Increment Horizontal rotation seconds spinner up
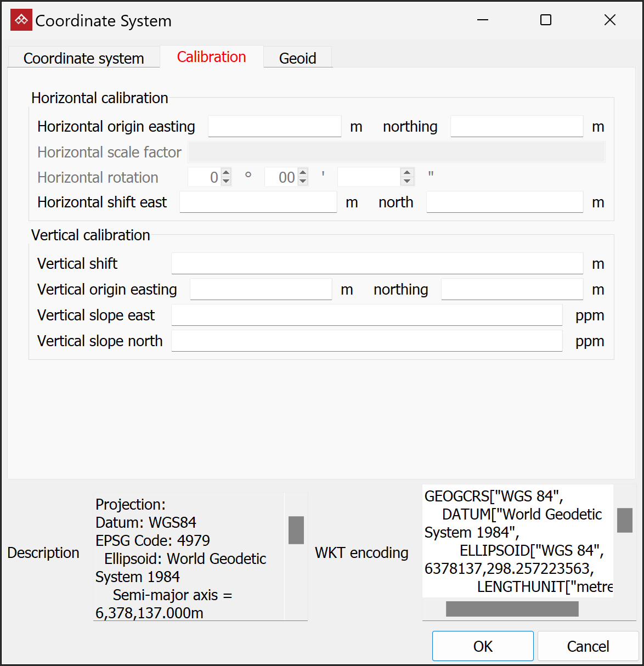 [407, 173]
